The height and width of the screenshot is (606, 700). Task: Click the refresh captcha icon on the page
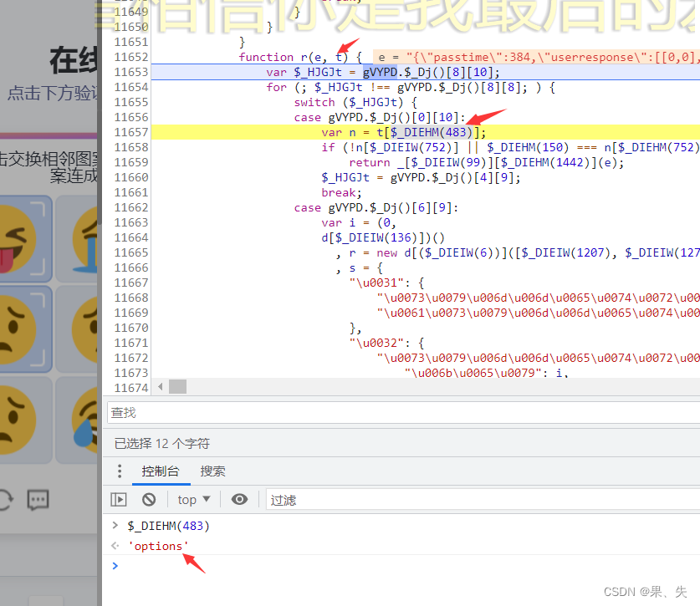(x=5, y=500)
